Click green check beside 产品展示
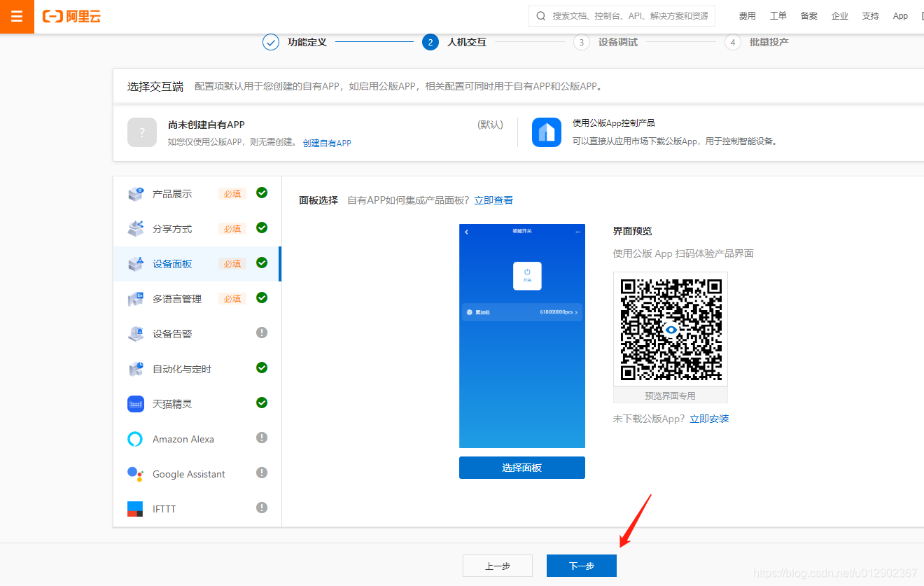The width and height of the screenshot is (924, 586). (262, 193)
